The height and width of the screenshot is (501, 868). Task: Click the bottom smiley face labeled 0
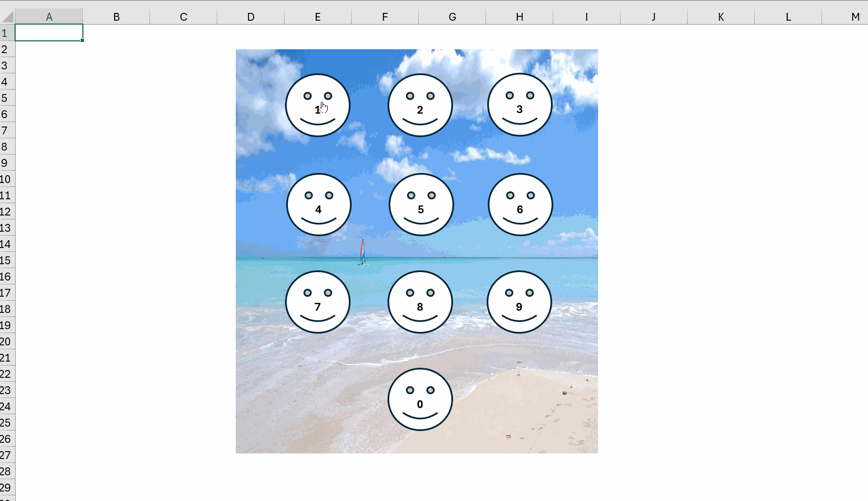(420, 400)
